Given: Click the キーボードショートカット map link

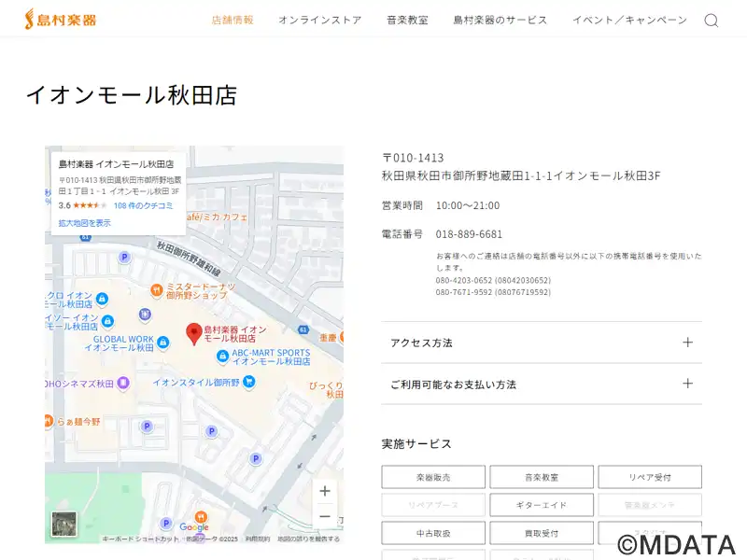Looking at the screenshot, I should point(141,539).
